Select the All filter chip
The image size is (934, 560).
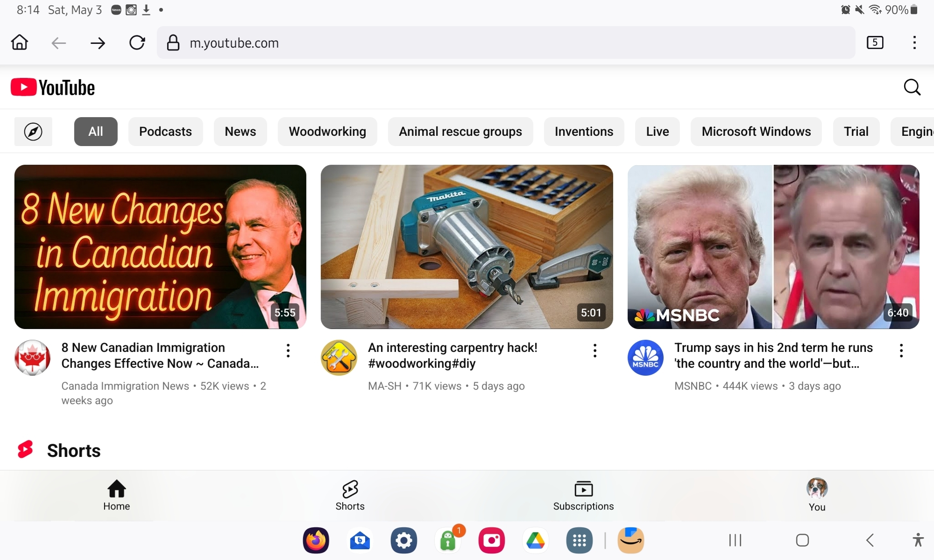coord(96,132)
